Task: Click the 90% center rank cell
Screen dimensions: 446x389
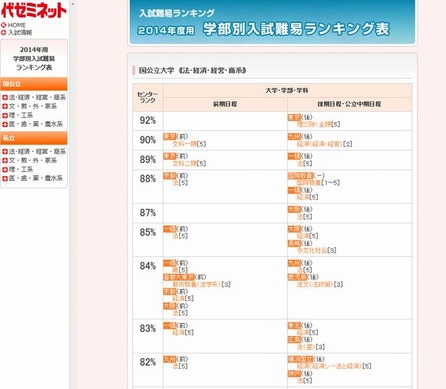Action: (x=148, y=140)
